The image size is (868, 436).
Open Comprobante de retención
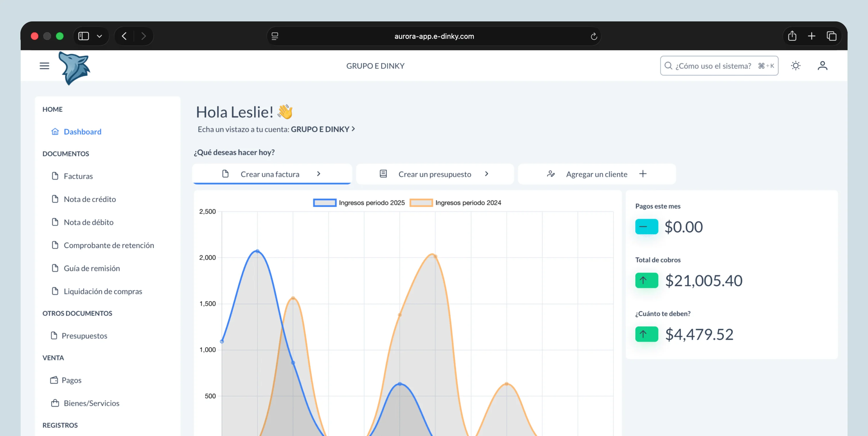point(109,245)
